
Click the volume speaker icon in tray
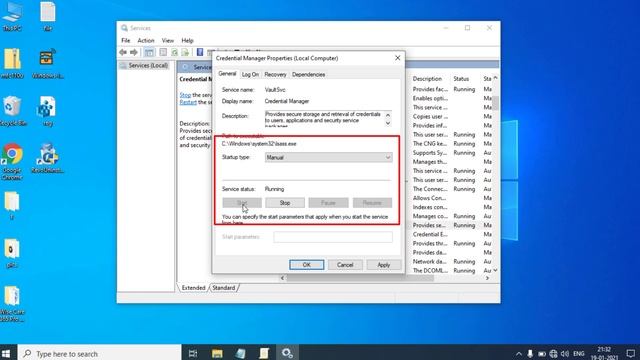click(565, 353)
